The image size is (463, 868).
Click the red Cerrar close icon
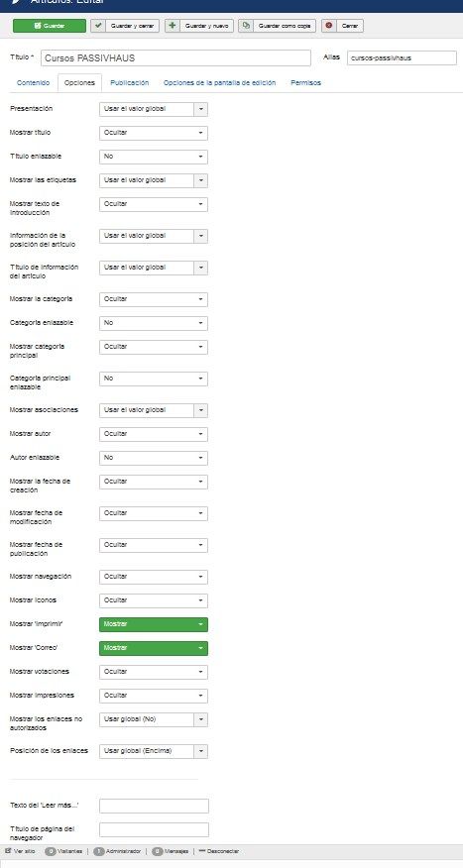(x=329, y=26)
